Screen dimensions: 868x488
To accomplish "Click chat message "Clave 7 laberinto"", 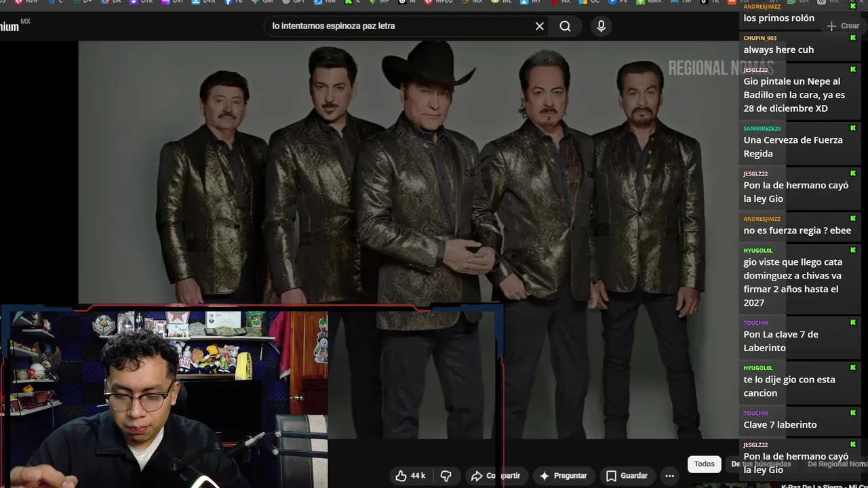I will pyautogui.click(x=780, y=425).
